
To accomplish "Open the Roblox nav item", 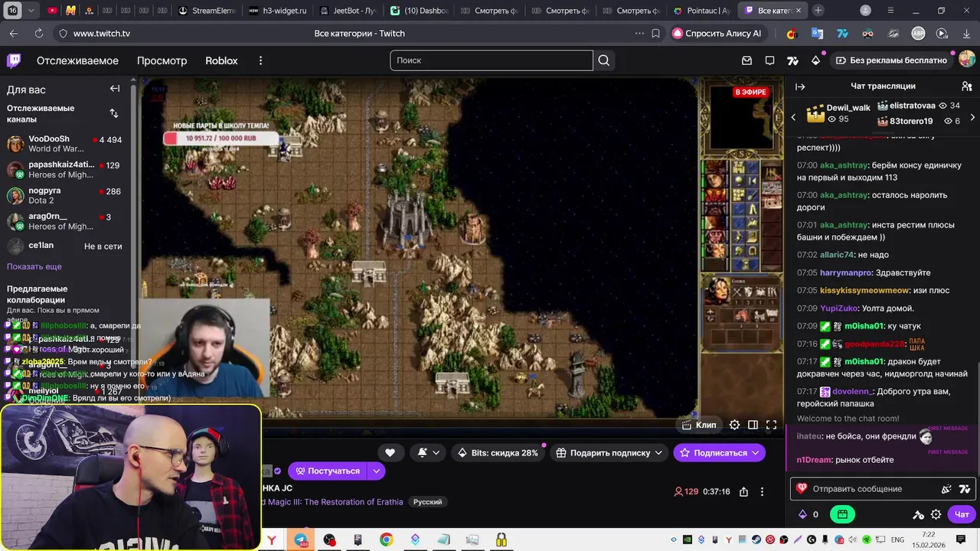I will (x=221, y=60).
